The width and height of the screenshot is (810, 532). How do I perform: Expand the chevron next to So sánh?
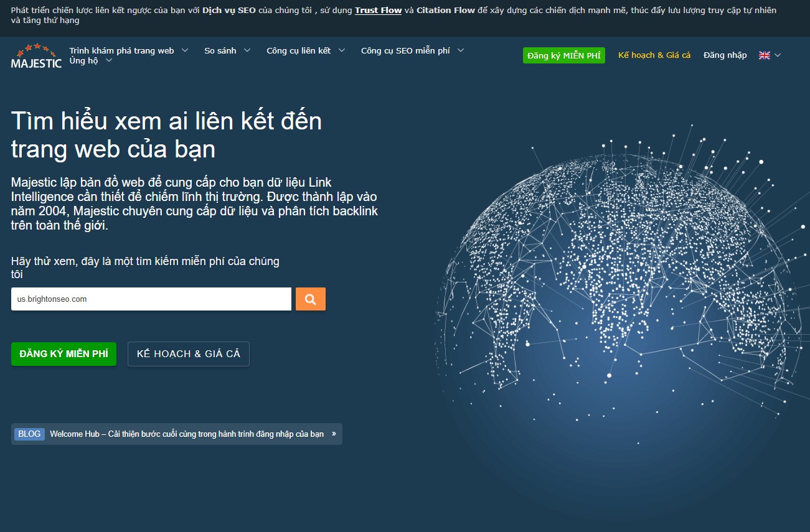point(247,50)
